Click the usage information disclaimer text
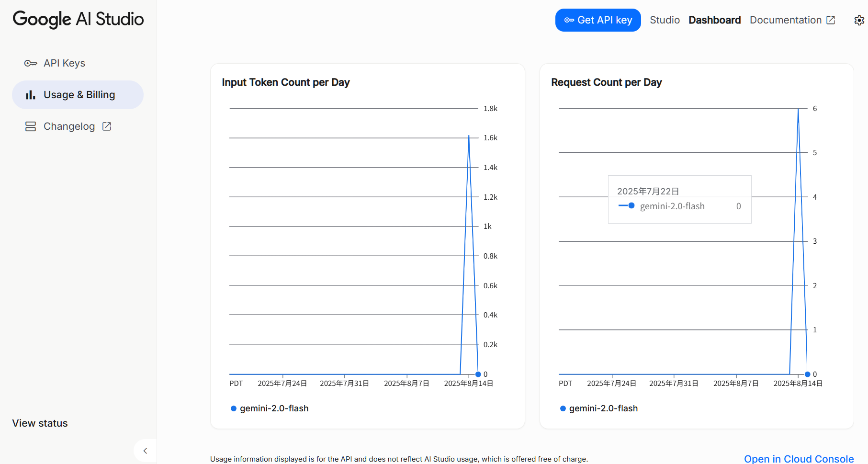868x464 pixels. coord(399,459)
